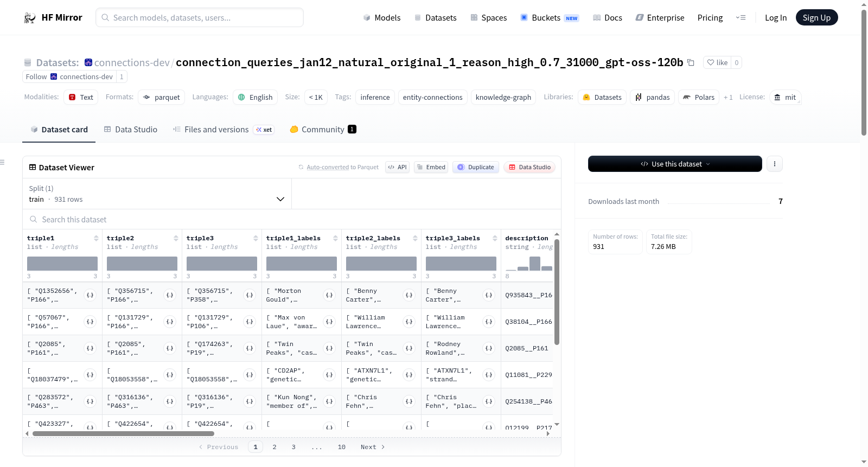The image size is (868, 467).
Task: Sort the triple1_labels column
Action: tap(335, 238)
